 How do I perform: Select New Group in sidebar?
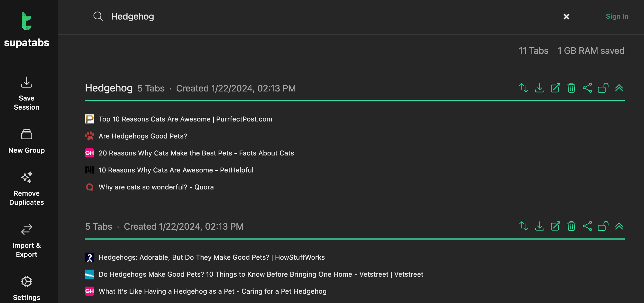tap(27, 142)
